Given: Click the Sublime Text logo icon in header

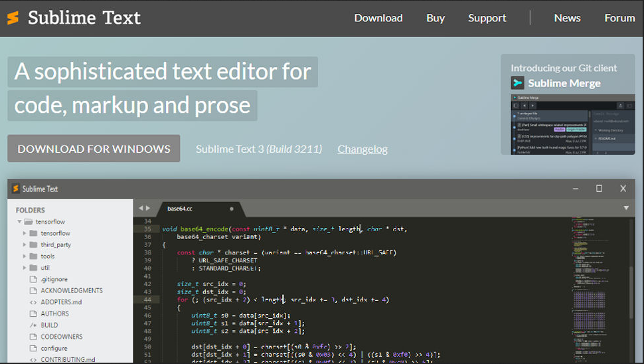Looking at the screenshot, I should (x=13, y=18).
